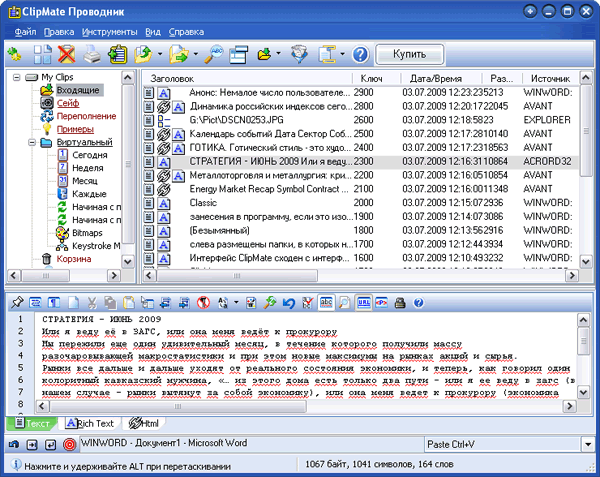Click the HTML tags icon in editor toolbar
This screenshot has height=477, width=600.
[382, 303]
